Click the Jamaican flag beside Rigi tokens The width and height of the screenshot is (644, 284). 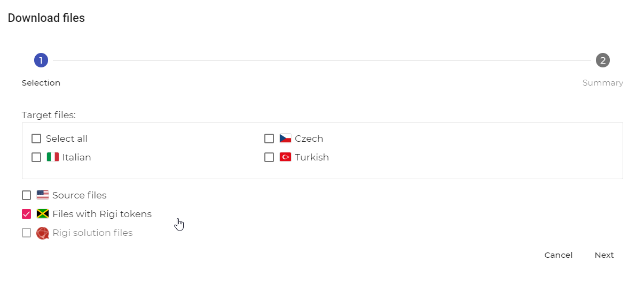pyautogui.click(x=43, y=214)
